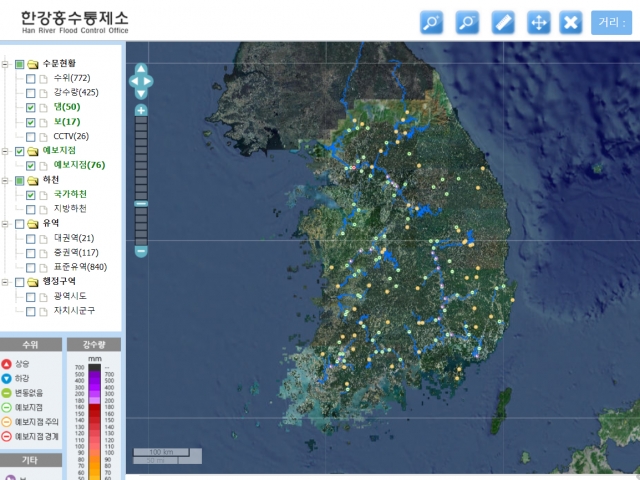Select the zoom-in magnifier tool
The height and width of the screenshot is (480, 640).
[x=431, y=22]
